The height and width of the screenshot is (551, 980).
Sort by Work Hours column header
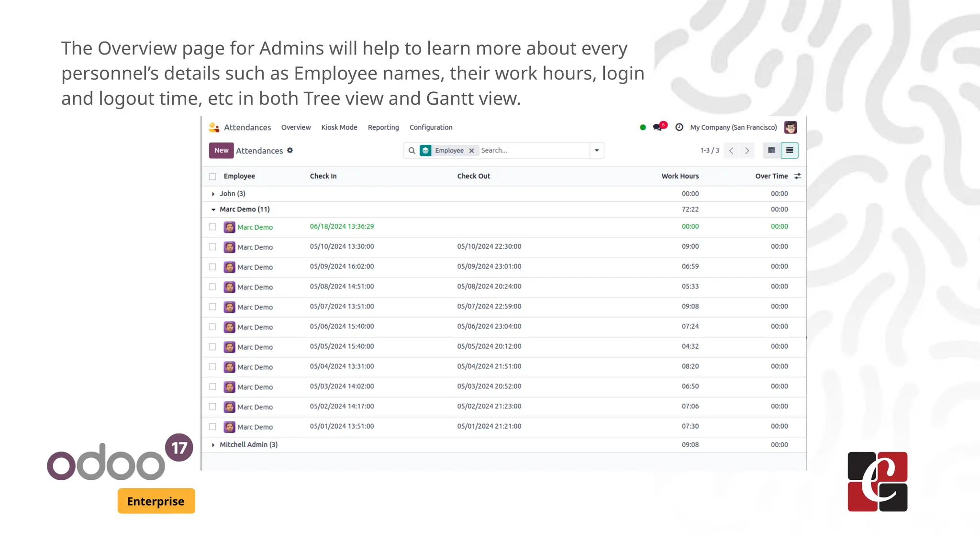680,176
